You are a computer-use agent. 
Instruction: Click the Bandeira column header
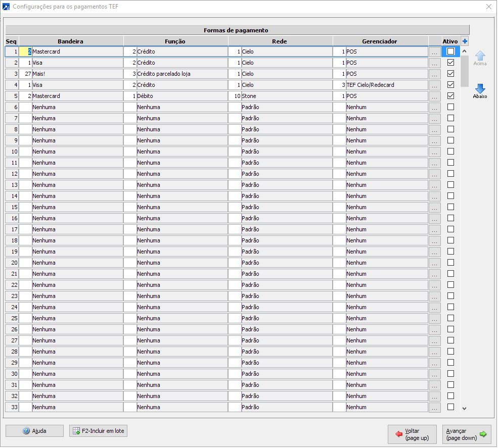(70, 41)
